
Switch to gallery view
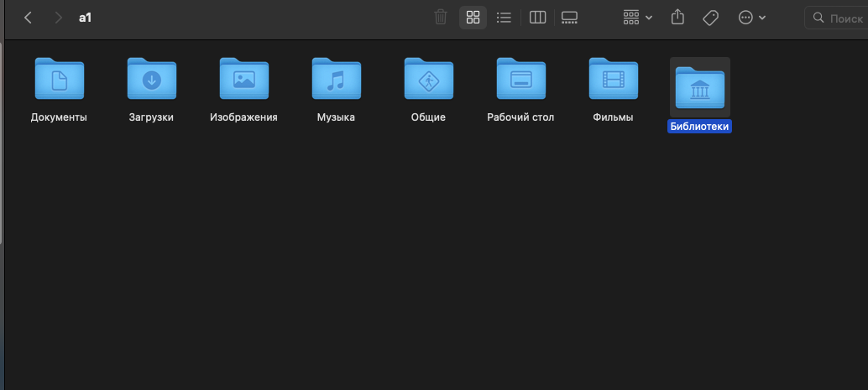(x=569, y=18)
